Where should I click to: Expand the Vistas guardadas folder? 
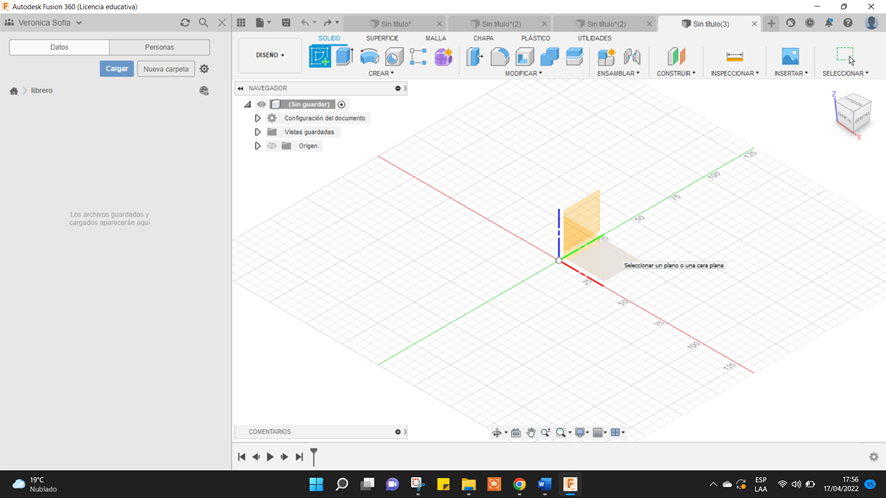(257, 132)
